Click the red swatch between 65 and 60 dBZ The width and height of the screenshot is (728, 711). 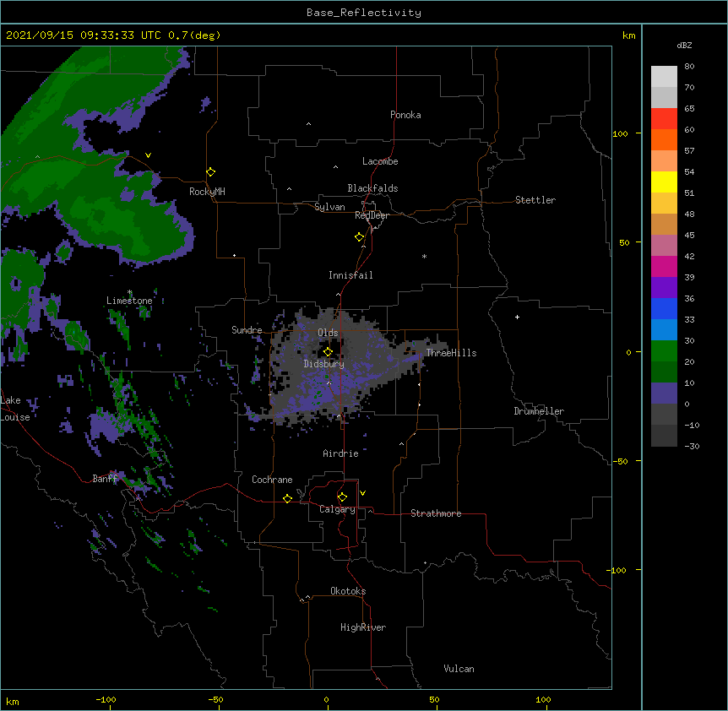664,118
